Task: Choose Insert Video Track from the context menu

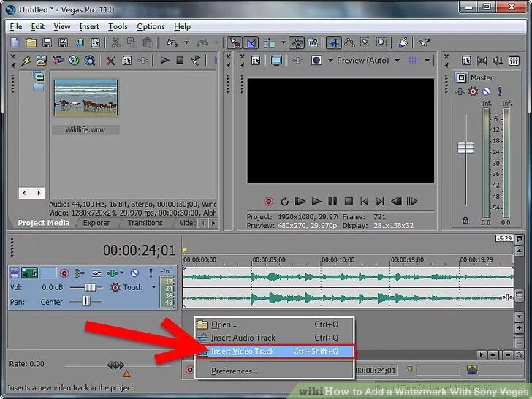Action: click(x=275, y=351)
